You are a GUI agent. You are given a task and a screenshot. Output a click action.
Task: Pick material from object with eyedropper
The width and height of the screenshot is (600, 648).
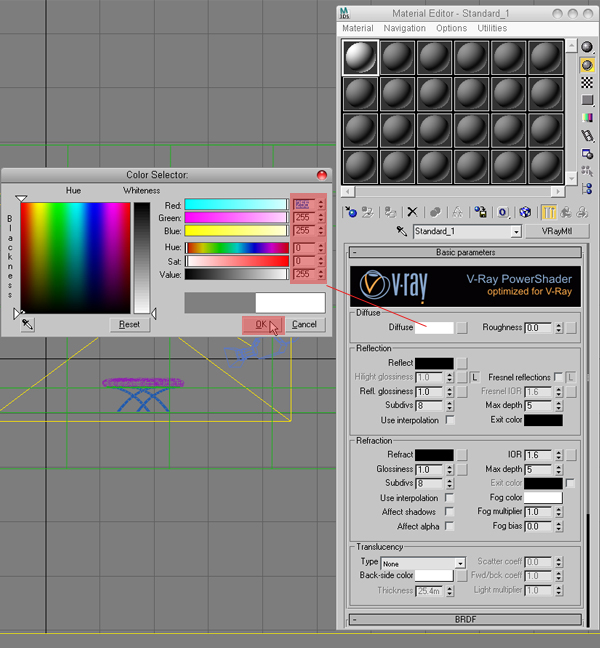tap(401, 231)
